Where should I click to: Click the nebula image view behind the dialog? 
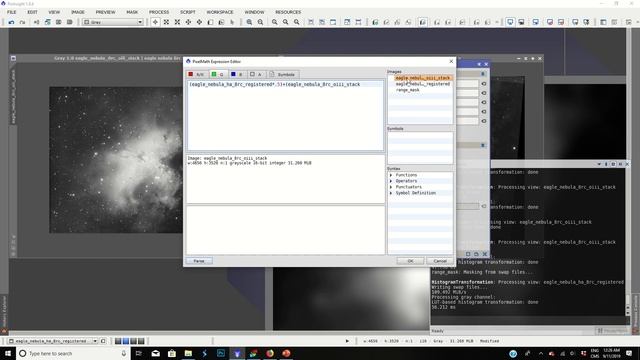(x=116, y=160)
